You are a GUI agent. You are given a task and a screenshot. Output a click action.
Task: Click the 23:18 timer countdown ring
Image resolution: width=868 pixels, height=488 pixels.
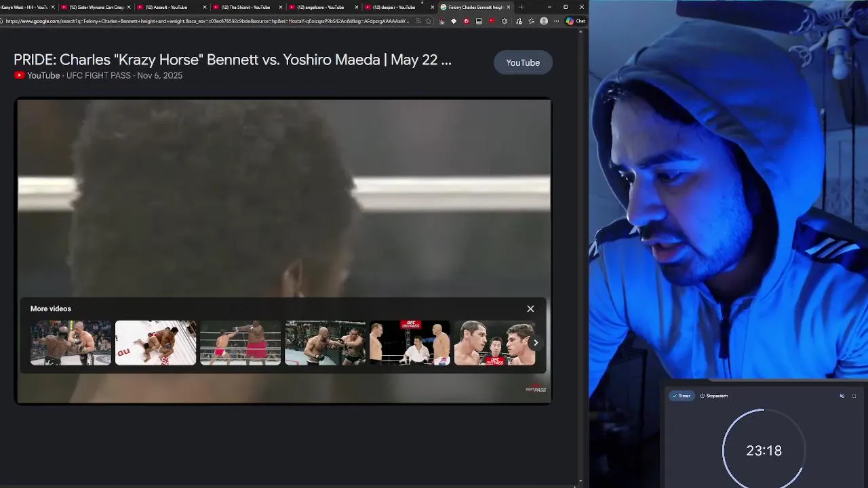(764, 450)
